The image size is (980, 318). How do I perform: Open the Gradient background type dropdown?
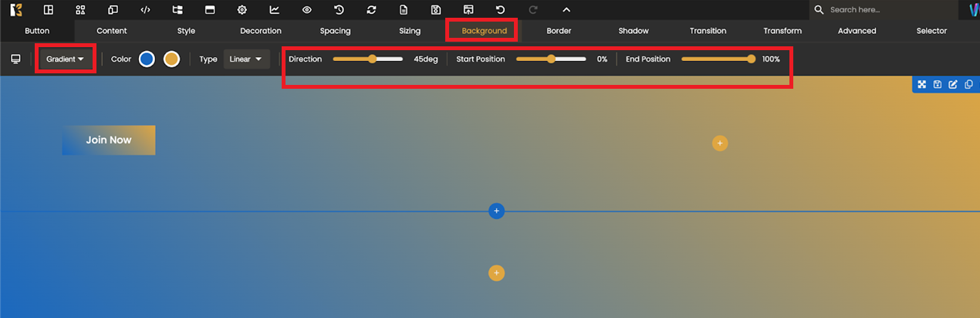tap(65, 59)
